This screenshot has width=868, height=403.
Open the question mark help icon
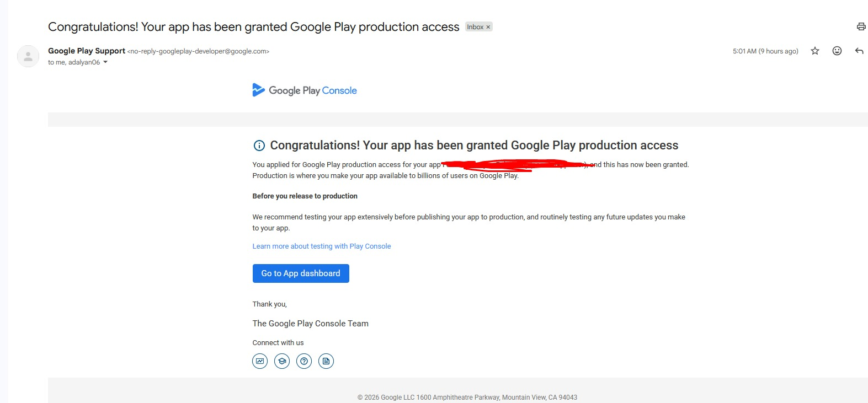coord(304,361)
